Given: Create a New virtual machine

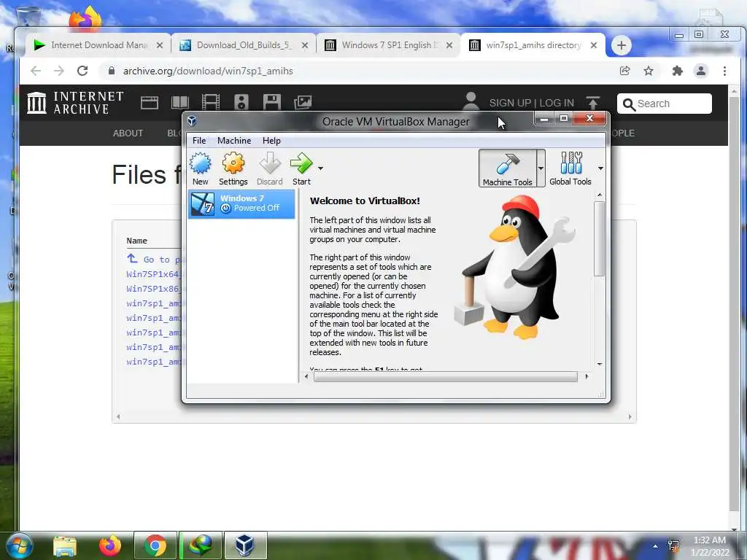Looking at the screenshot, I should [200, 168].
